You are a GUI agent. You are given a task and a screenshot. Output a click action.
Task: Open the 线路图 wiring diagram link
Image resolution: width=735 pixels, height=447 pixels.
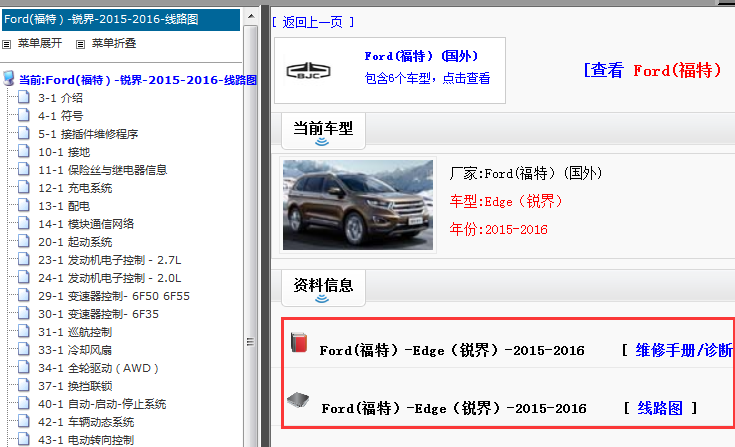(660, 408)
